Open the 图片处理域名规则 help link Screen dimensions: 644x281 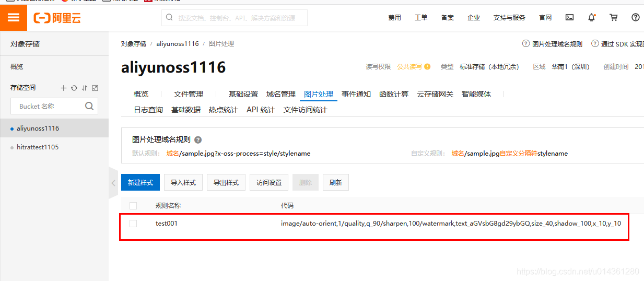[x=553, y=44]
